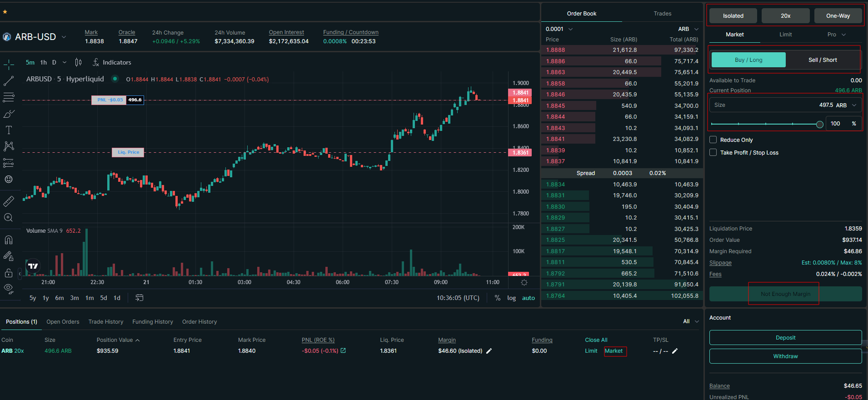This screenshot has width=868, height=400.
Task: Select the brush drawing tool
Action: 9,114
